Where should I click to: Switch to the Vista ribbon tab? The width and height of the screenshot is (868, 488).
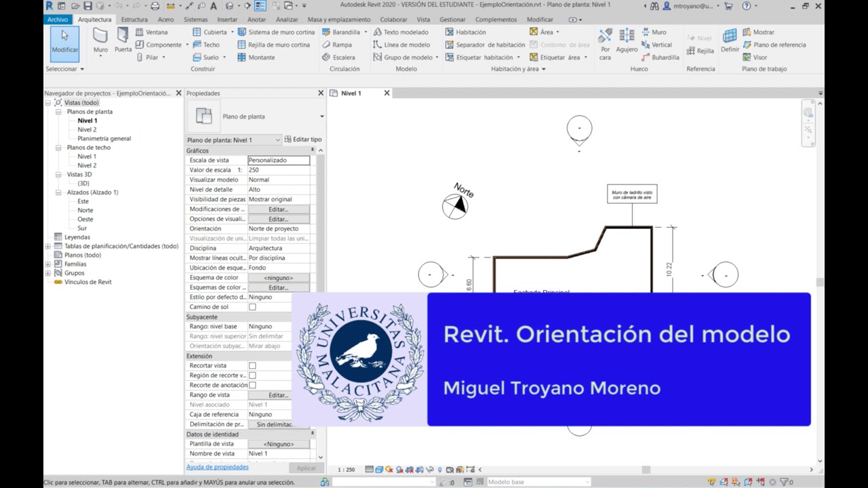(x=423, y=20)
